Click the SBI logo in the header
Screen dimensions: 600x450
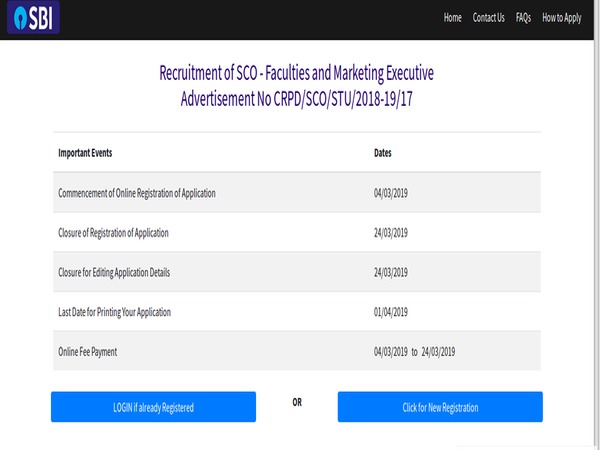pos(31,18)
